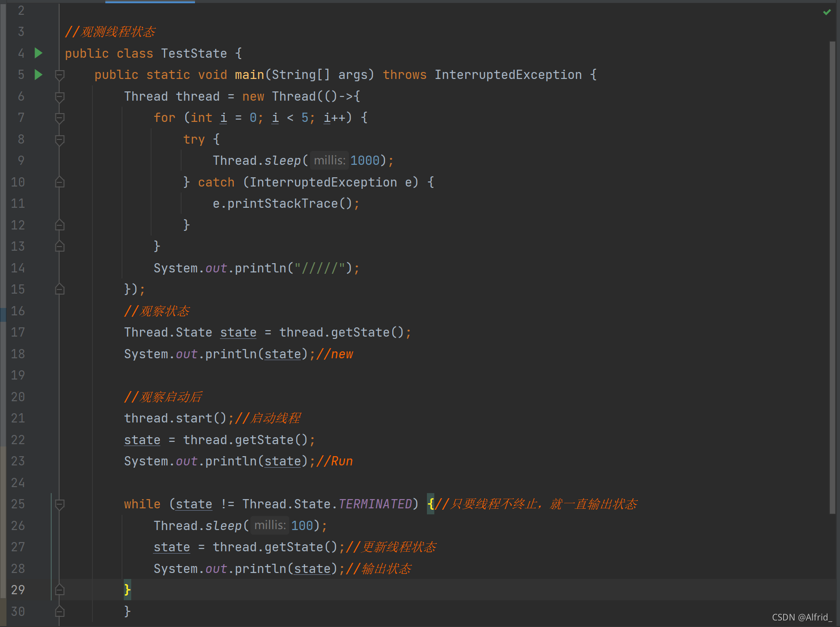Screen dimensions: 840x627
Task: Click the main method name
Action: (250, 75)
